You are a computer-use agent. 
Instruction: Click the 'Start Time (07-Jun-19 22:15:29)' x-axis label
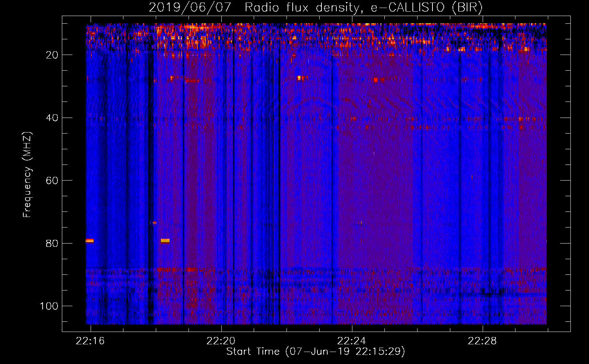pos(316,352)
